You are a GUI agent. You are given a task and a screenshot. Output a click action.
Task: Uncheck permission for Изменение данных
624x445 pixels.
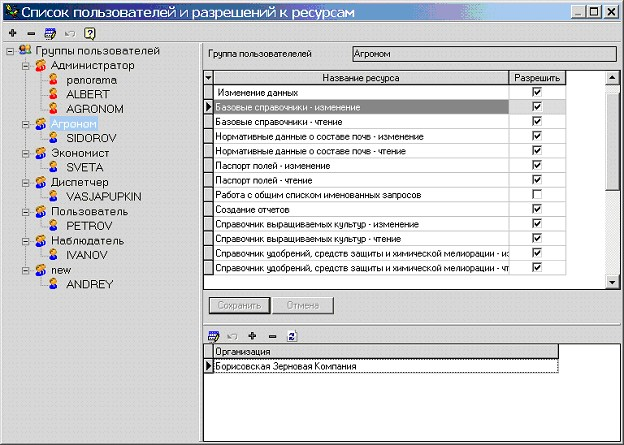537,92
